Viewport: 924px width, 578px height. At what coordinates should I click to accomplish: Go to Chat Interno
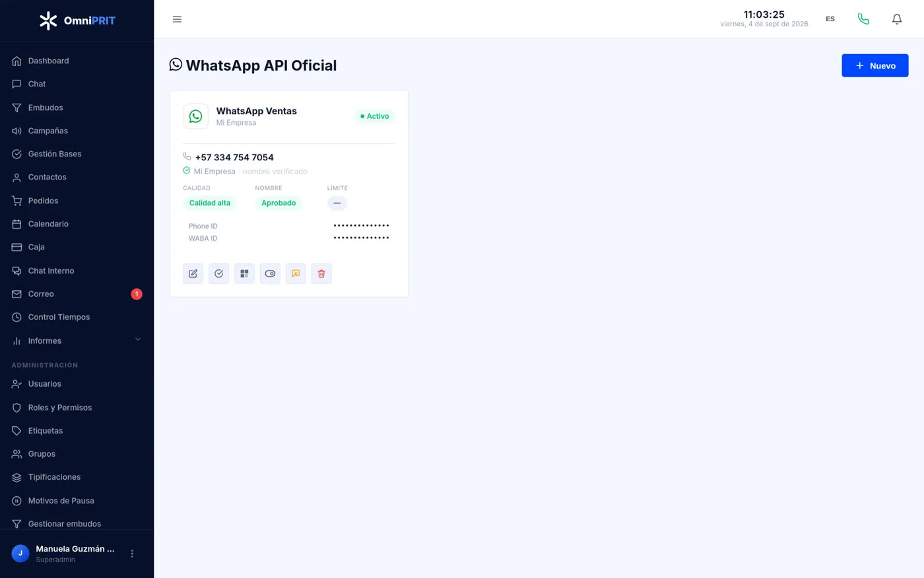[77, 271]
